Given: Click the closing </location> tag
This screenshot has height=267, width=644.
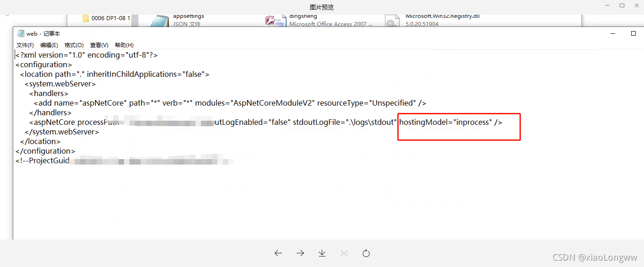Looking at the screenshot, I should click(40, 141).
